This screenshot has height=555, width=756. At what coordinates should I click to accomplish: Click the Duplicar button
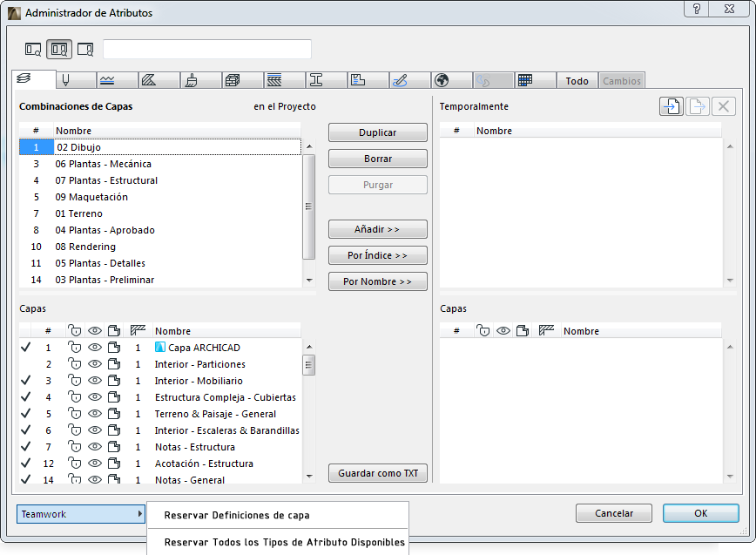coord(377,132)
